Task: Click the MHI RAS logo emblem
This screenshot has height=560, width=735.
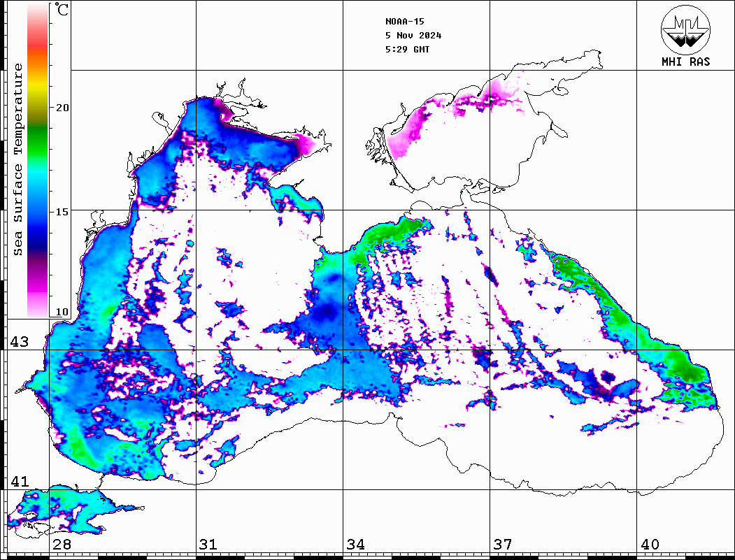Action: (x=686, y=29)
